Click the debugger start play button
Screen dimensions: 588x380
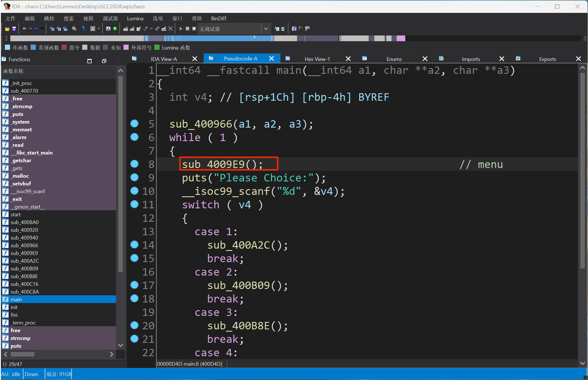click(181, 29)
